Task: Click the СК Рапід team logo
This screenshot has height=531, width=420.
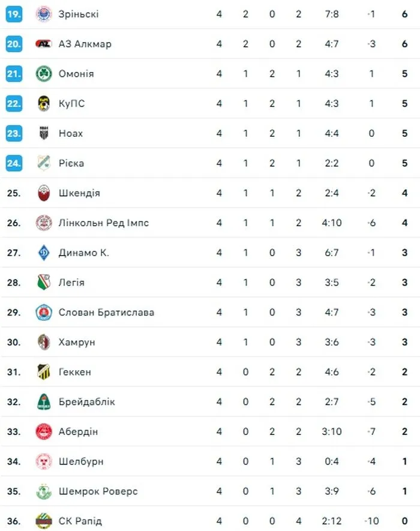Action: pos(43,521)
